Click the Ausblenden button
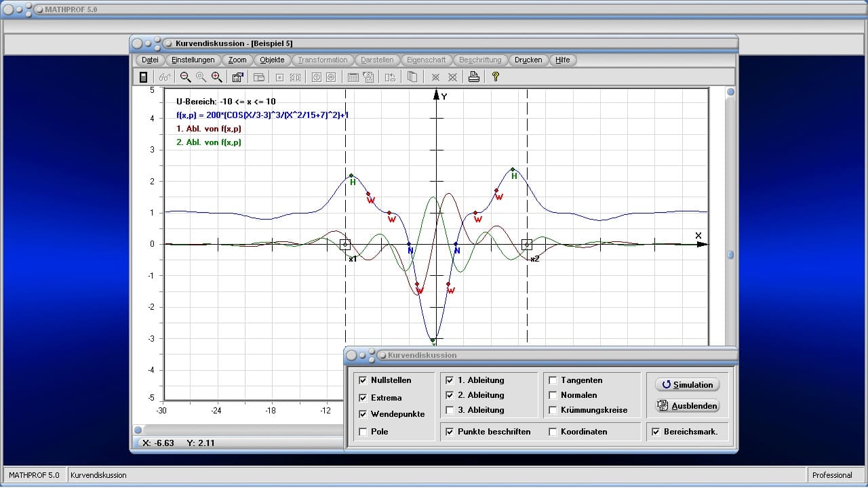 tap(687, 406)
